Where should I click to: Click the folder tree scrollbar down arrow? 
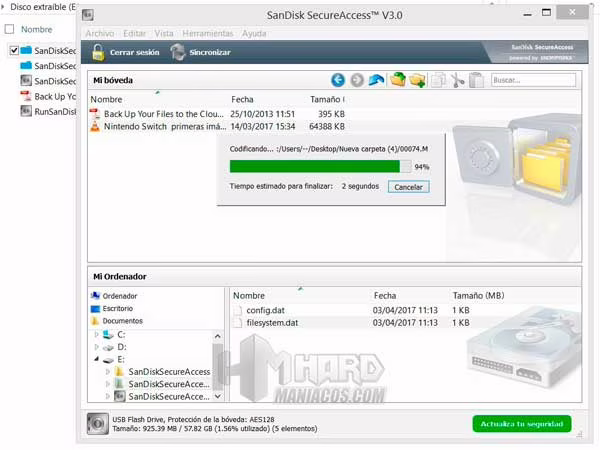(x=218, y=396)
